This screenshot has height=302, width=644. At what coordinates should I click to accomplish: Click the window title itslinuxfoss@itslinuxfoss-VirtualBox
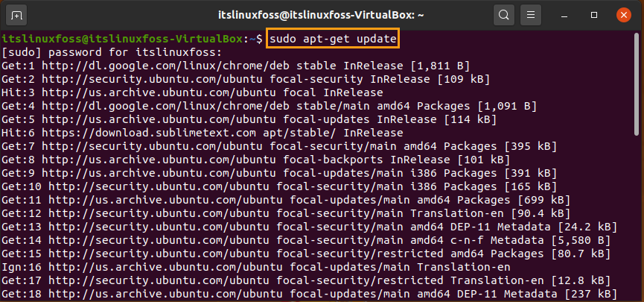322,16
